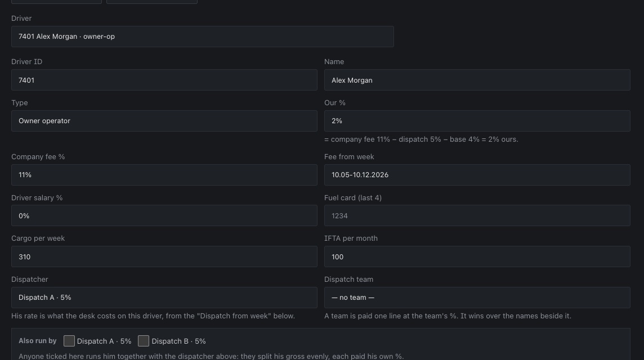Click the Driver salary % field
Viewport: 644px width, 360px height.
(164, 215)
